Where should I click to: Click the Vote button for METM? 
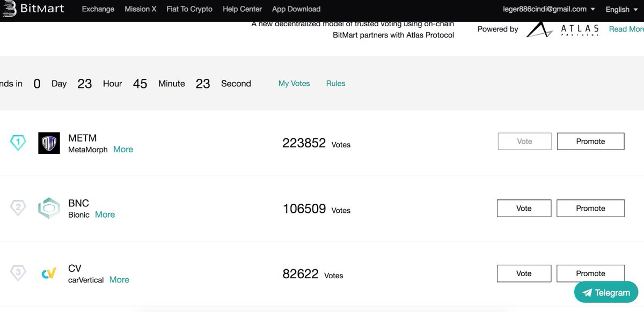(x=524, y=142)
